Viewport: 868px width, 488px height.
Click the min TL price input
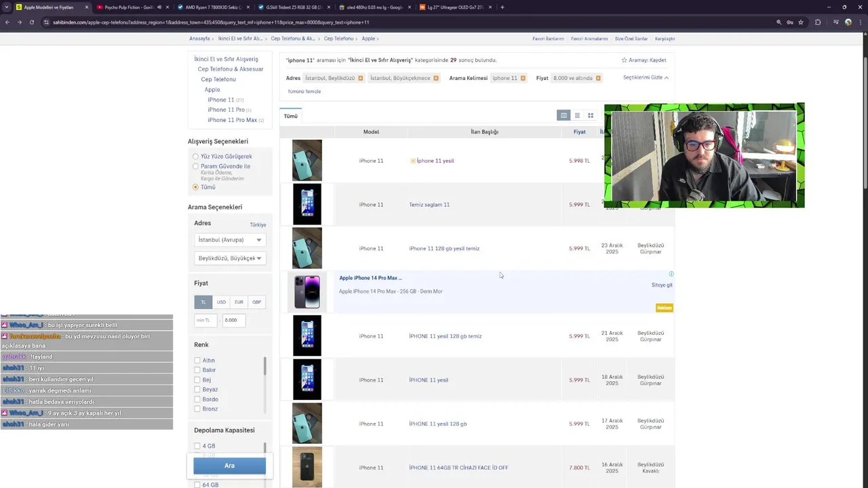pos(205,320)
